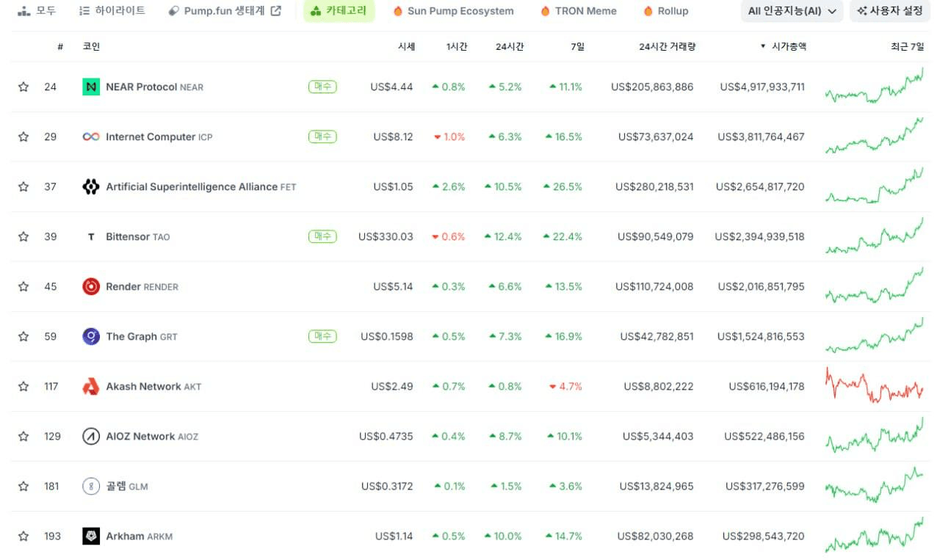Screen dimensions: 940x560
Task: View NEAR Protocol 7-day sparkline chart
Action: pyautogui.click(x=875, y=86)
